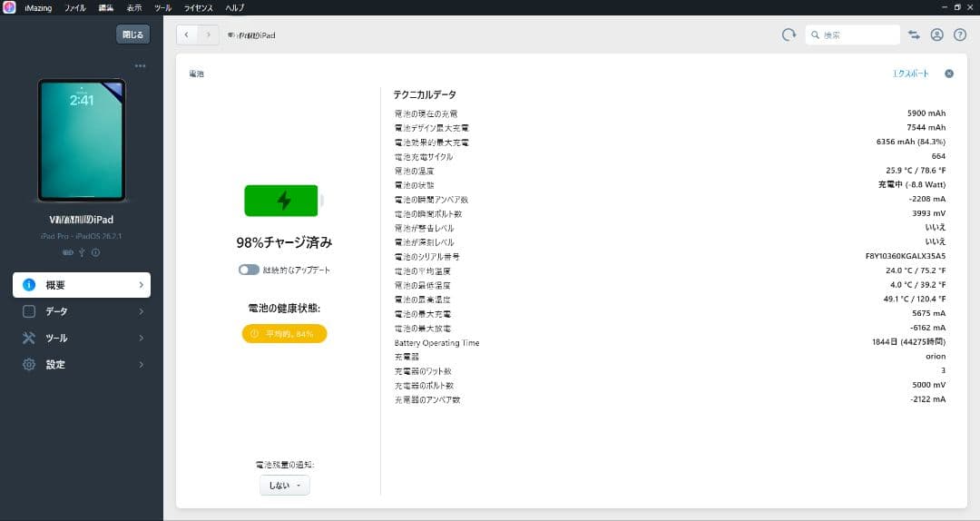The height and width of the screenshot is (521, 980).
Task: Open the 表示 menu
Action: click(134, 8)
